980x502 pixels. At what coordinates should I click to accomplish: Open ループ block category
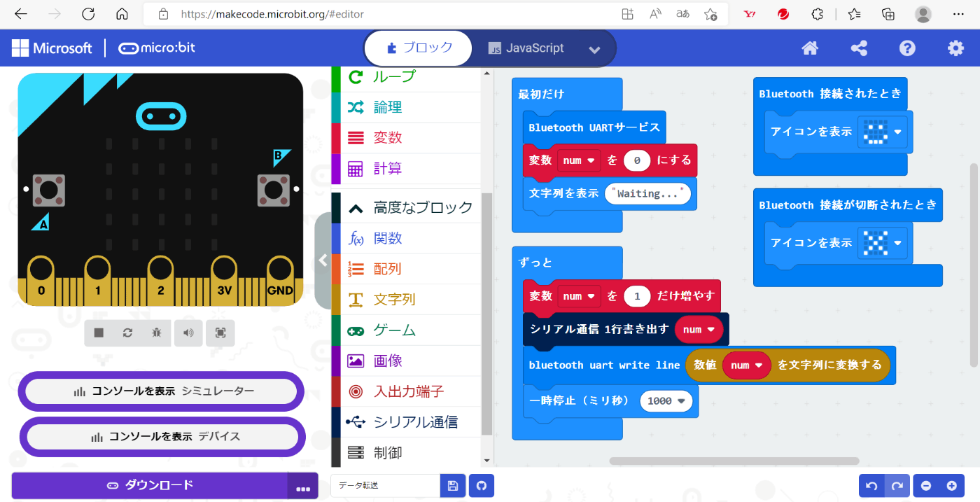(x=406, y=76)
